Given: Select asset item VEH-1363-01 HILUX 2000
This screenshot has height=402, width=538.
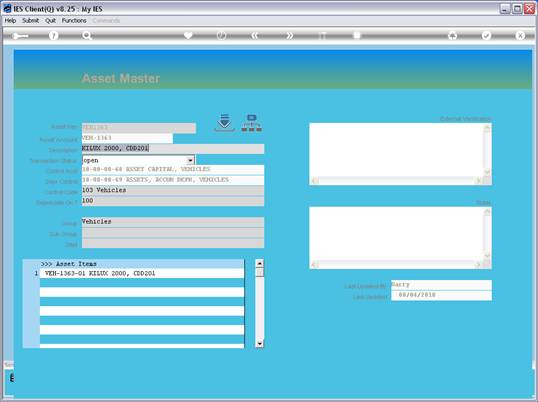Looking at the screenshot, I should 142,273.
